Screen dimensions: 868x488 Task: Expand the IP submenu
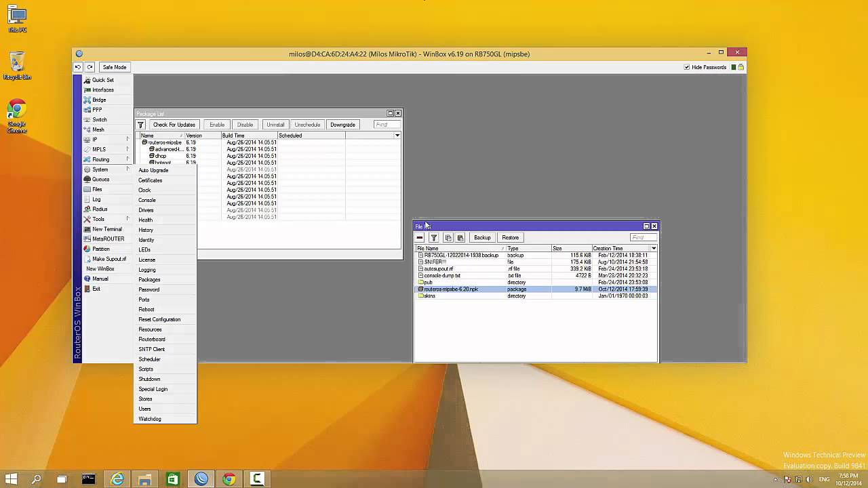106,140
